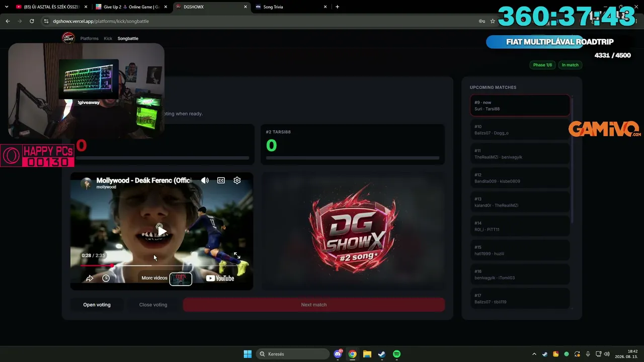This screenshot has height=362, width=644.
Task: Click the #2 TARSI88 score card
Action: tap(352, 144)
